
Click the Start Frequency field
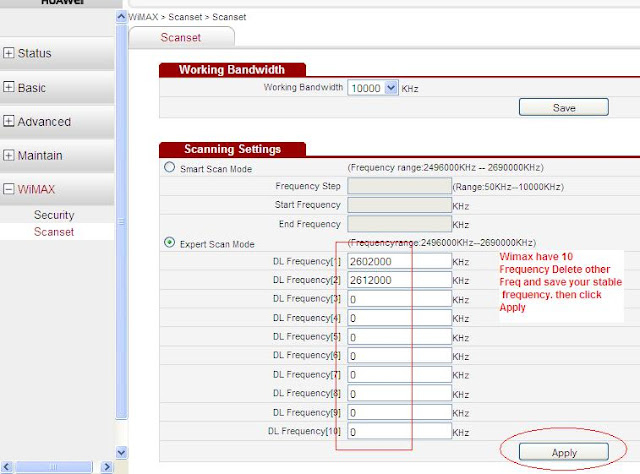399,205
